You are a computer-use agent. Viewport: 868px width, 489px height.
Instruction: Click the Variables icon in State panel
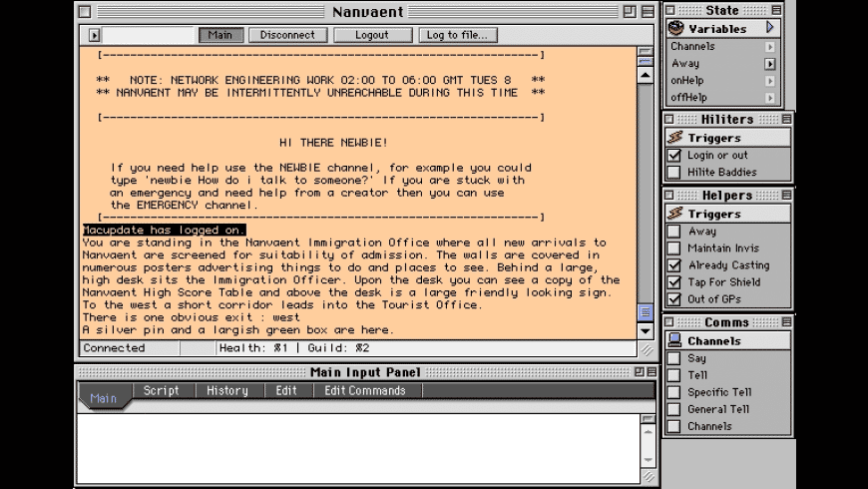click(675, 28)
